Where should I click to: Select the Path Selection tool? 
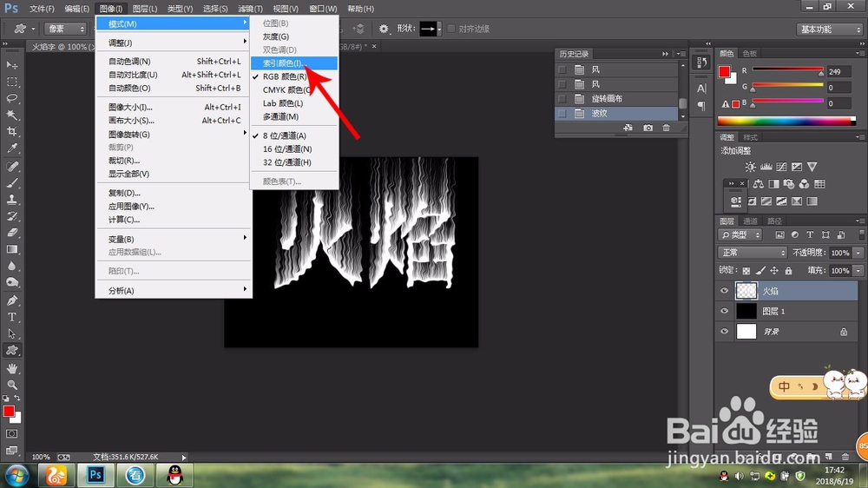pos(11,334)
